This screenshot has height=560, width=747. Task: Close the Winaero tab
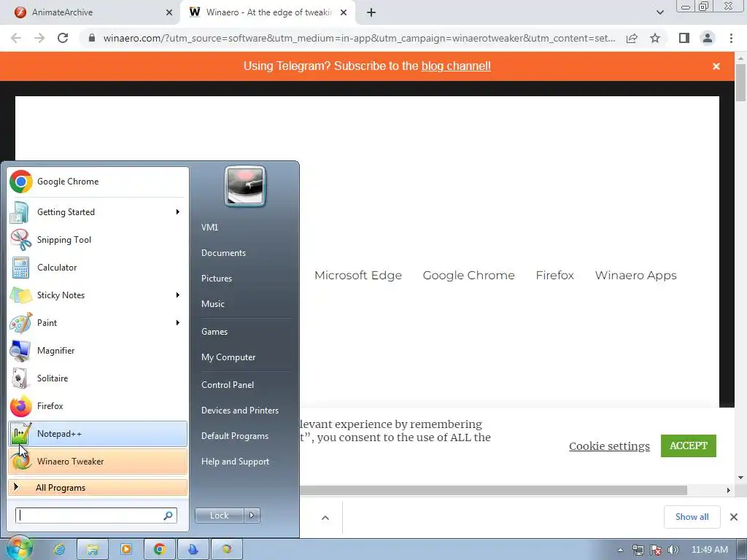point(344,12)
